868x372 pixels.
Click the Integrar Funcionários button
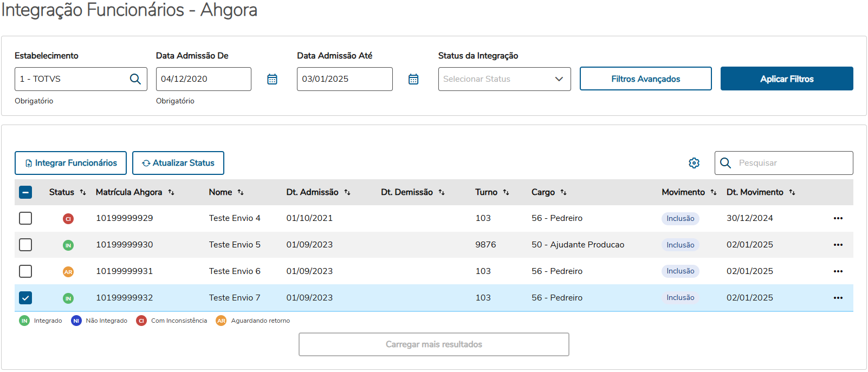click(70, 163)
